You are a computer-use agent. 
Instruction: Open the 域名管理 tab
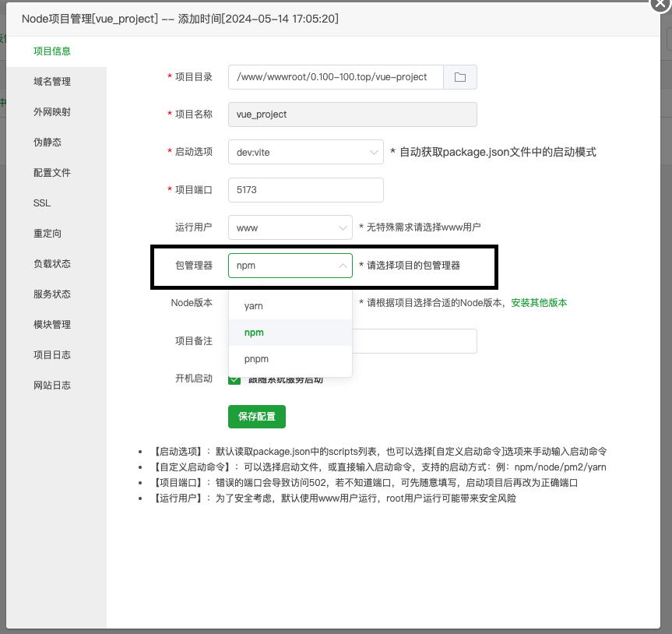coord(56,82)
